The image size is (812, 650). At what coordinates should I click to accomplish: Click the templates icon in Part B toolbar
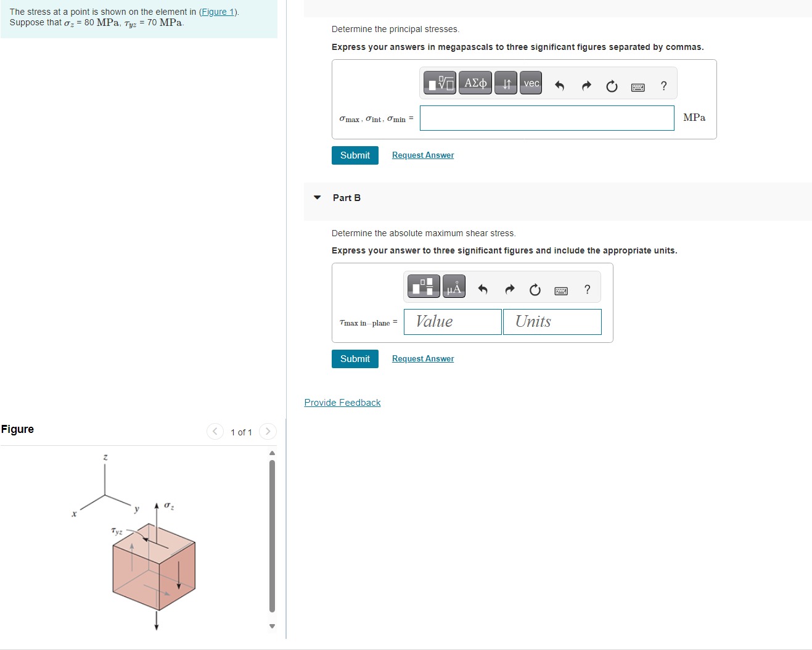coord(423,286)
